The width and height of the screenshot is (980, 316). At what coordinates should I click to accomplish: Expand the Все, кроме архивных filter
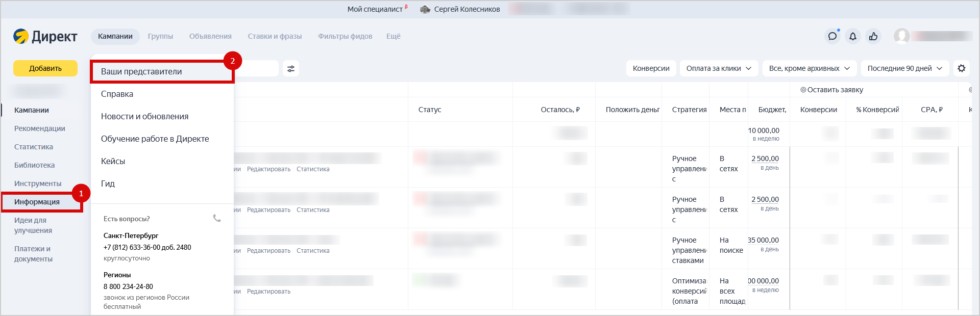[x=810, y=68]
